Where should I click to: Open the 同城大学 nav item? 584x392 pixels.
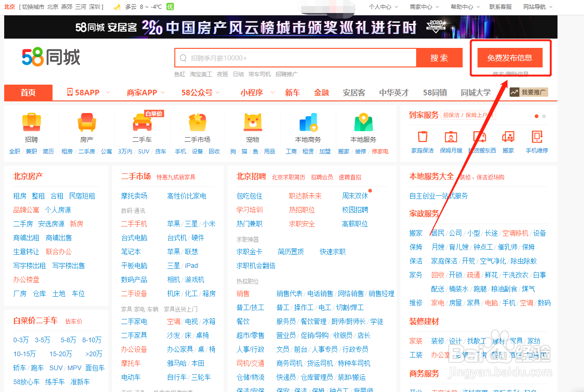(476, 93)
